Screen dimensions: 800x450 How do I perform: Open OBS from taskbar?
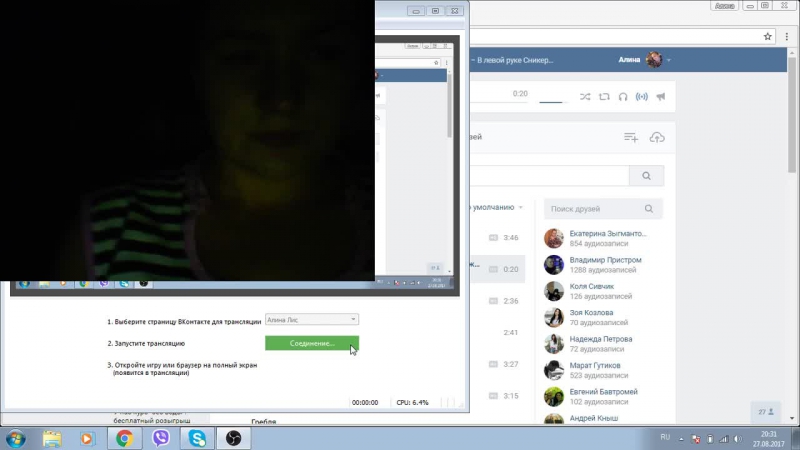coord(234,438)
